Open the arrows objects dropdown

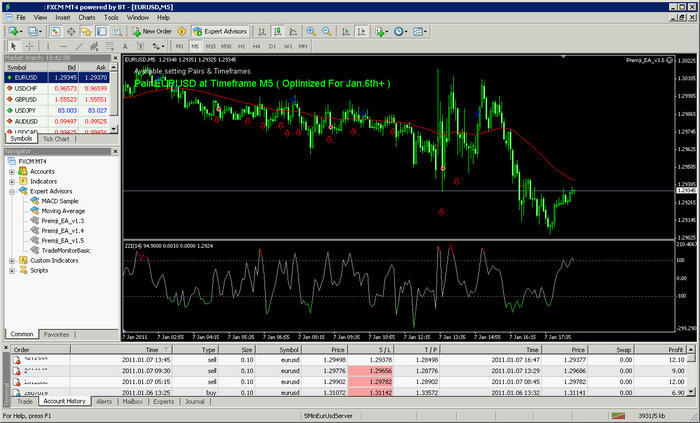pos(158,46)
